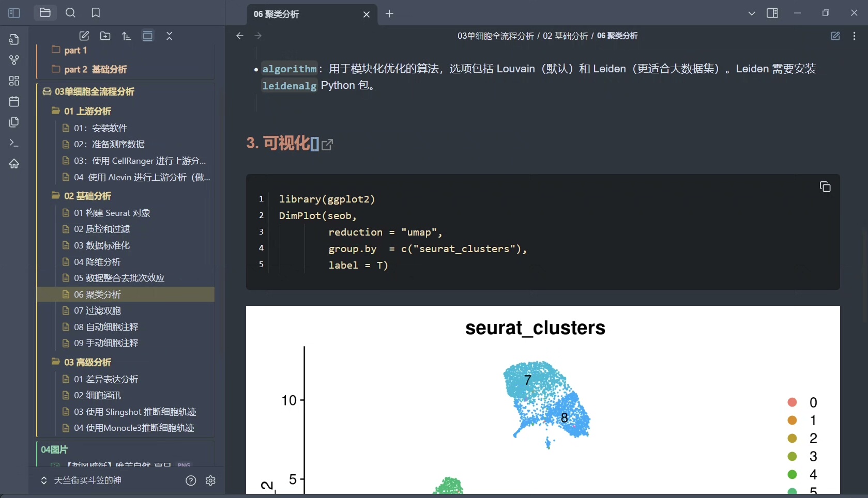Screen dimensions: 868x498
Task: Open the Monocle3 推断细胞轨迹 note
Action: pos(134,428)
